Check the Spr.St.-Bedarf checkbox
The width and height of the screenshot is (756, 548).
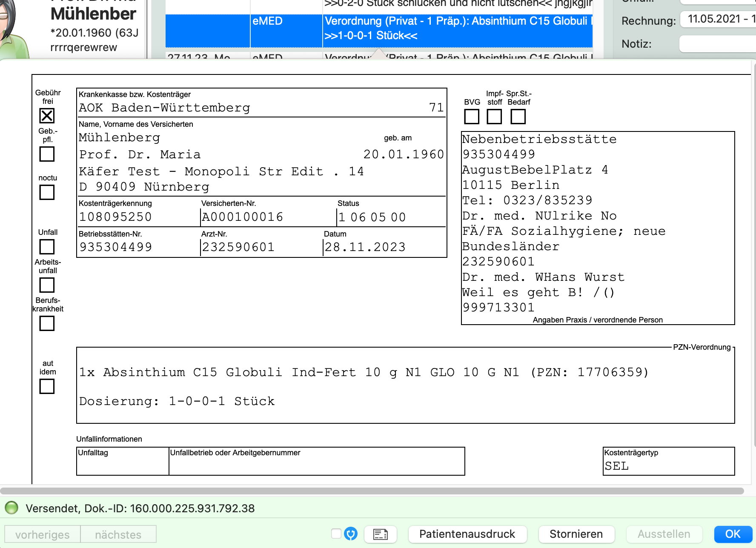[518, 117]
